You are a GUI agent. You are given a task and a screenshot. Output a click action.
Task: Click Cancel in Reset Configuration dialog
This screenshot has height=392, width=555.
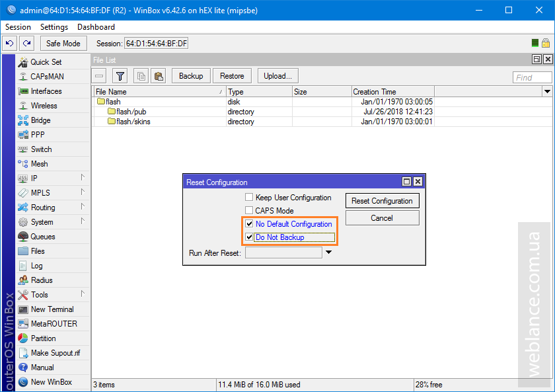point(383,217)
